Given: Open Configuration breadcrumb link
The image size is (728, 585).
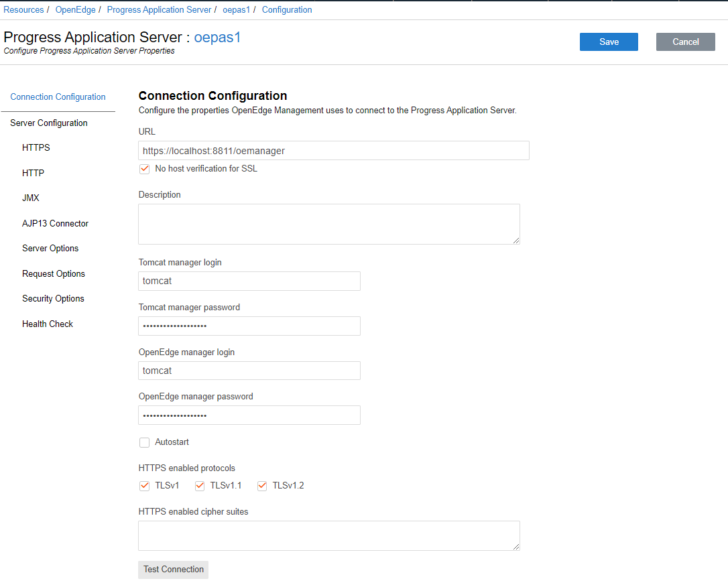Looking at the screenshot, I should click(287, 10).
